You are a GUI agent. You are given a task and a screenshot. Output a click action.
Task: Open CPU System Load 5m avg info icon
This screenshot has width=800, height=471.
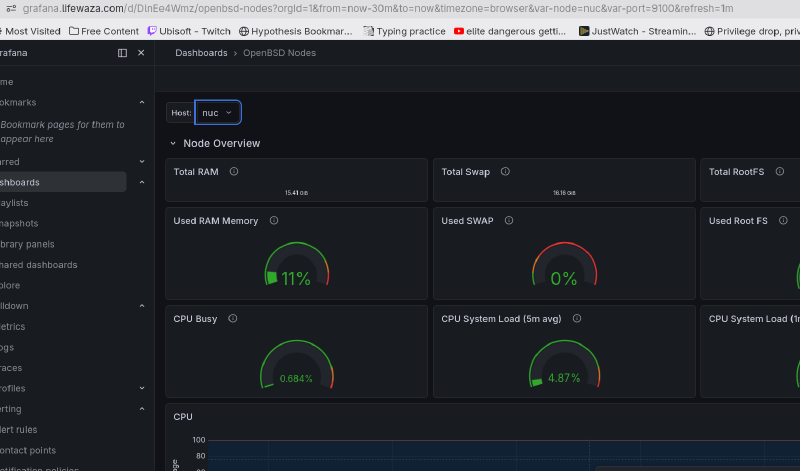[x=577, y=318]
